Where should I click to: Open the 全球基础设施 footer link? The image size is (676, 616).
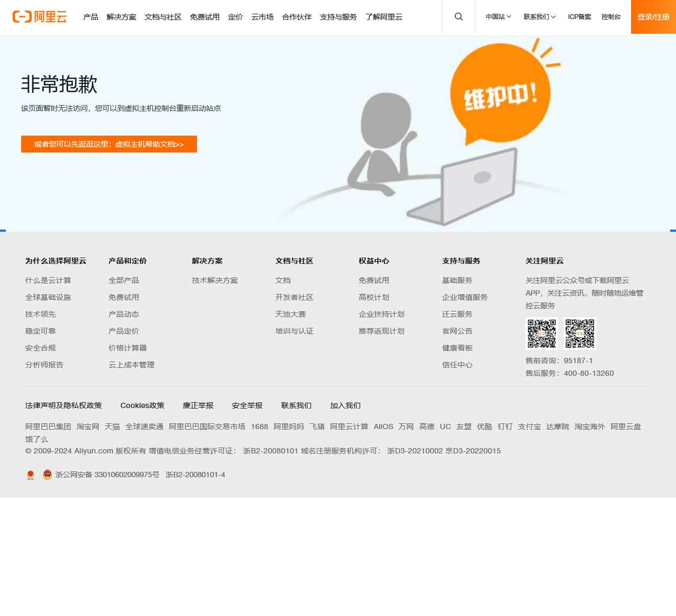pyautogui.click(x=48, y=297)
